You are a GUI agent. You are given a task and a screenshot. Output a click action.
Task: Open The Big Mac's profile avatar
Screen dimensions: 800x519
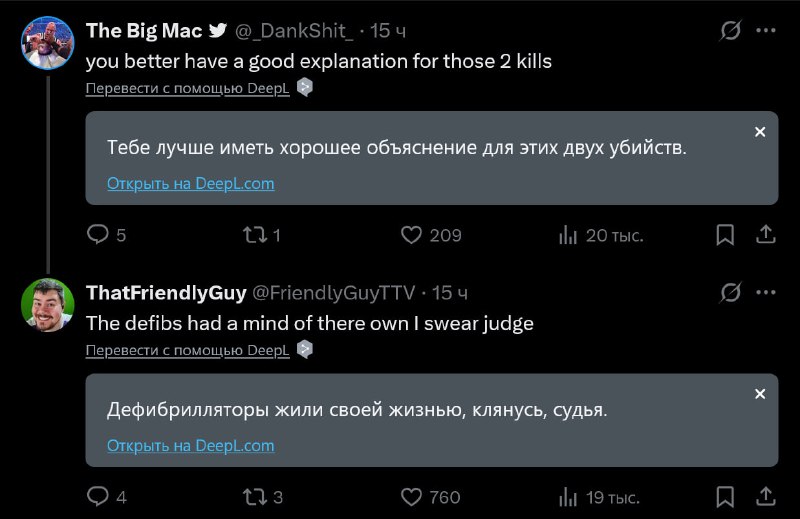47,43
